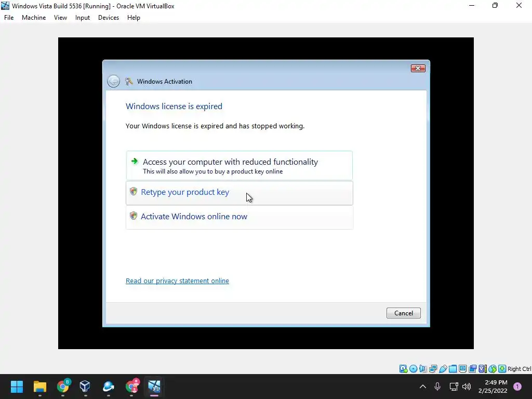Open the Help menu
Viewport: 532px width, 399px height.
click(x=134, y=18)
